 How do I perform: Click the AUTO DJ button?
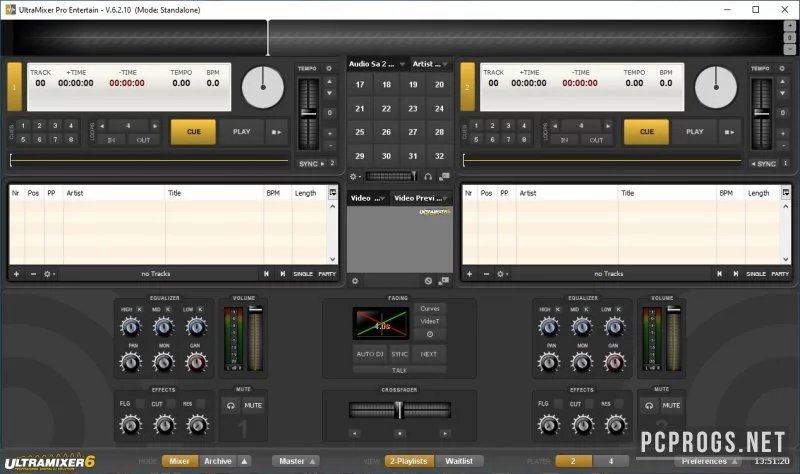coord(370,354)
